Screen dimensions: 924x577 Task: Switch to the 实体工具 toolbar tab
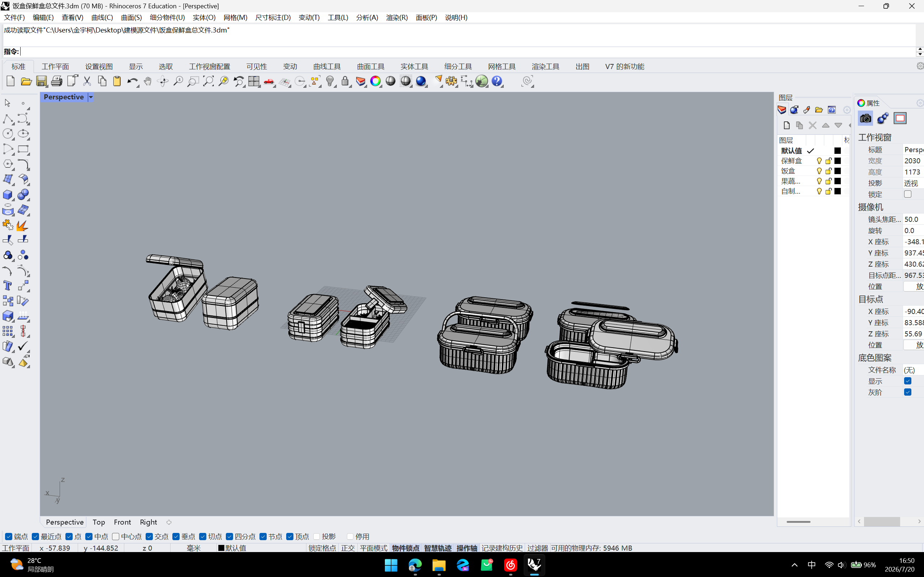[414, 66]
